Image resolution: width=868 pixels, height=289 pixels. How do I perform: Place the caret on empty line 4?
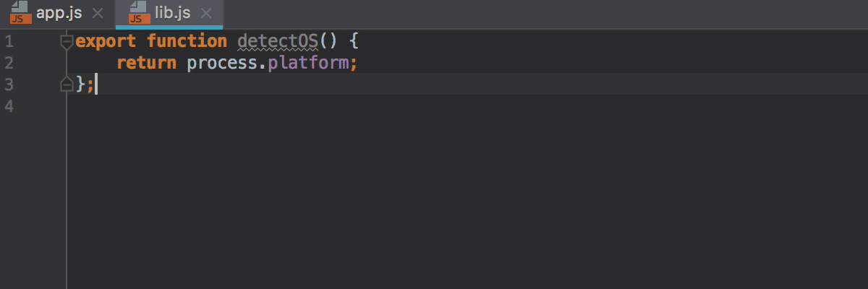tap(217, 106)
